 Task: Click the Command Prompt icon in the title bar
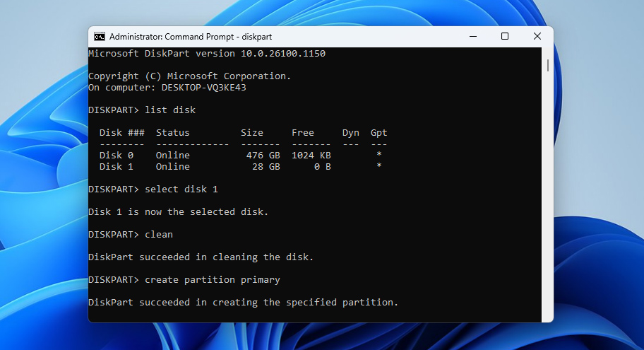coord(100,37)
